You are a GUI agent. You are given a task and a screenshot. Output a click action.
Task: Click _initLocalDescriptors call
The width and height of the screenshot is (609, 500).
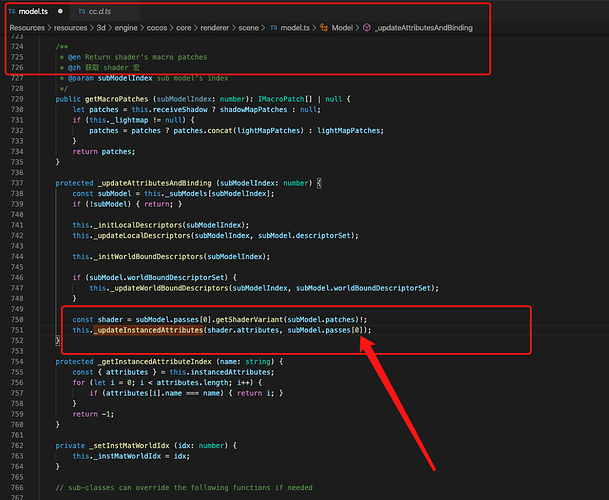pos(138,225)
